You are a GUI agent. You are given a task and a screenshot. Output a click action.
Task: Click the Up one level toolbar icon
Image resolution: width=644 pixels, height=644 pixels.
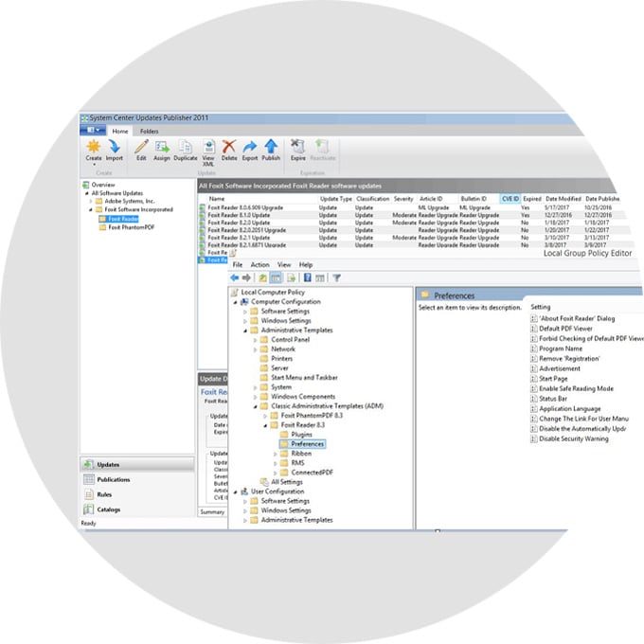[x=263, y=278]
